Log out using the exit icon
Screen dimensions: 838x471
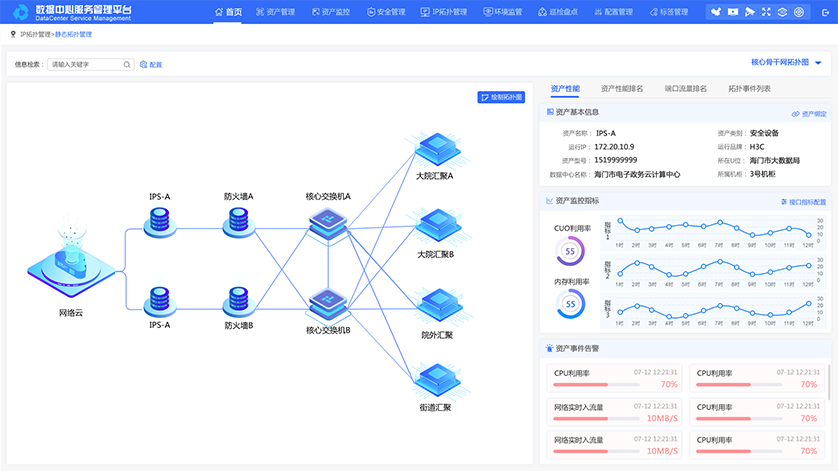coord(826,12)
